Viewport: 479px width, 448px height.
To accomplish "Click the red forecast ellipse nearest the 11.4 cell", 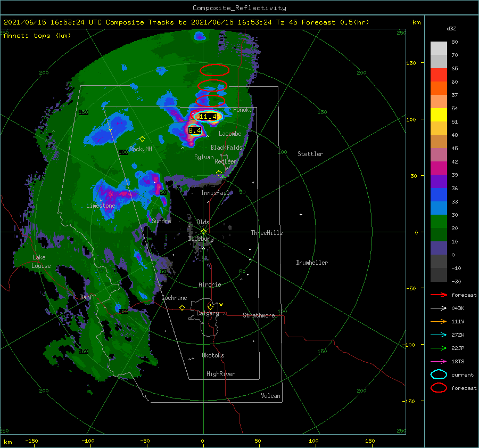I will tap(210, 101).
